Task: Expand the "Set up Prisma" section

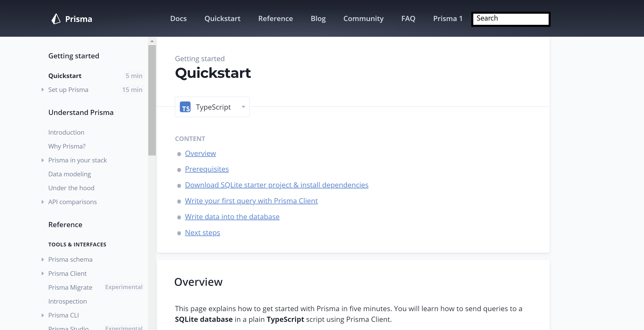Action: click(x=43, y=90)
